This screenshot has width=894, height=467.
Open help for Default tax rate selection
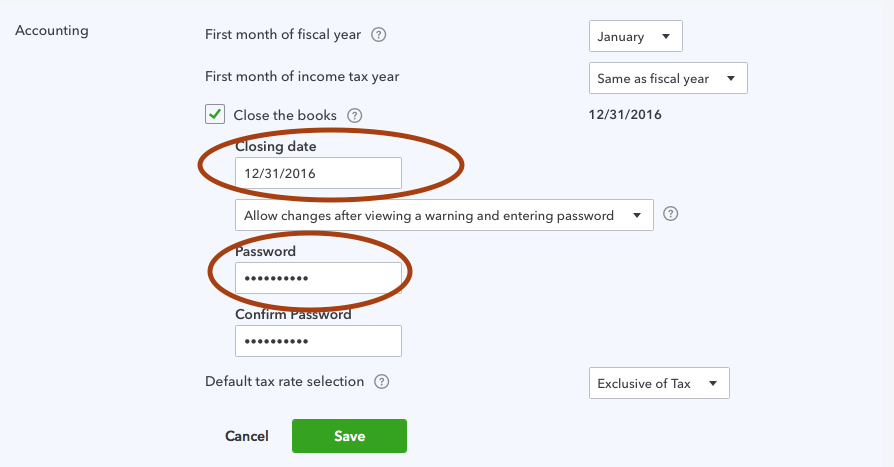tap(381, 381)
